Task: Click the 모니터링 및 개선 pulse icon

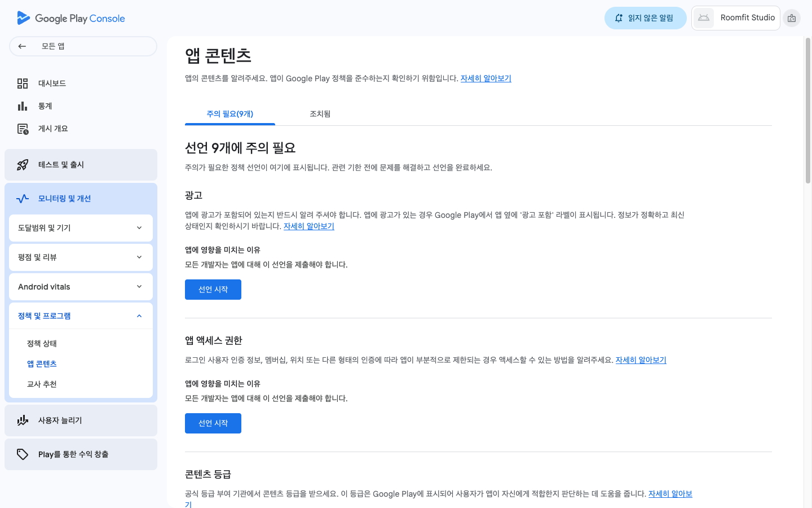Action: tap(23, 199)
